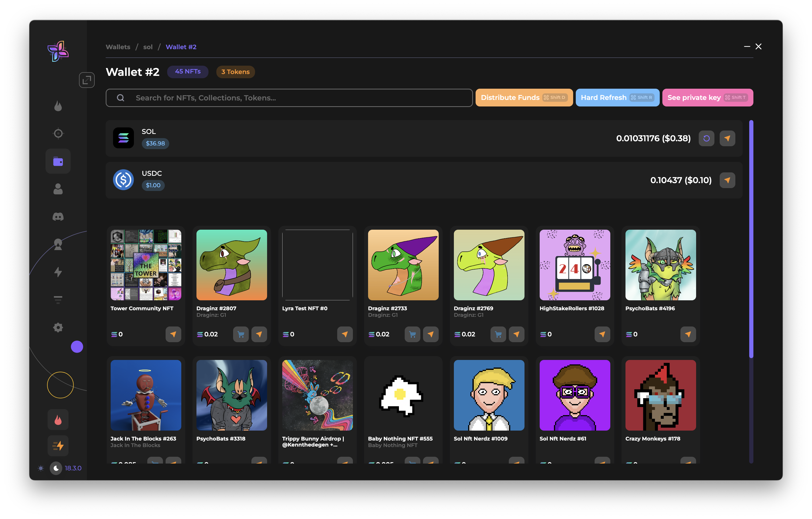812x519 pixels.
Task: Open the Crazy Monkeys #178 image
Action: pyautogui.click(x=661, y=395)
